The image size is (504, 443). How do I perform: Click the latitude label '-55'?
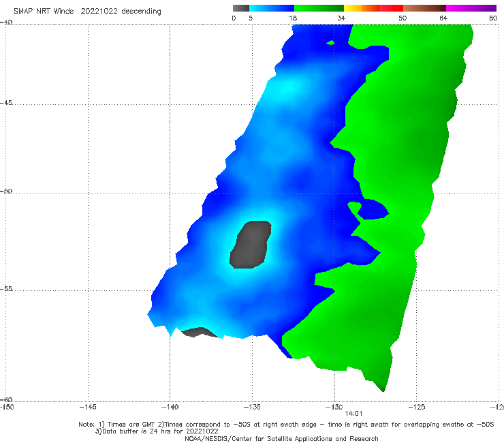pyautogui.click(x=6, y=288)
